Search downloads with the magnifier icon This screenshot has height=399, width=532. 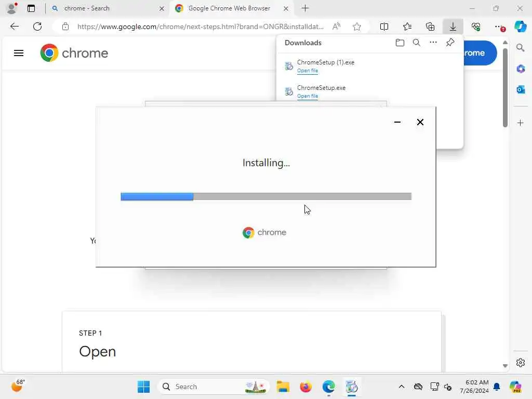click(x=417, y=43)
